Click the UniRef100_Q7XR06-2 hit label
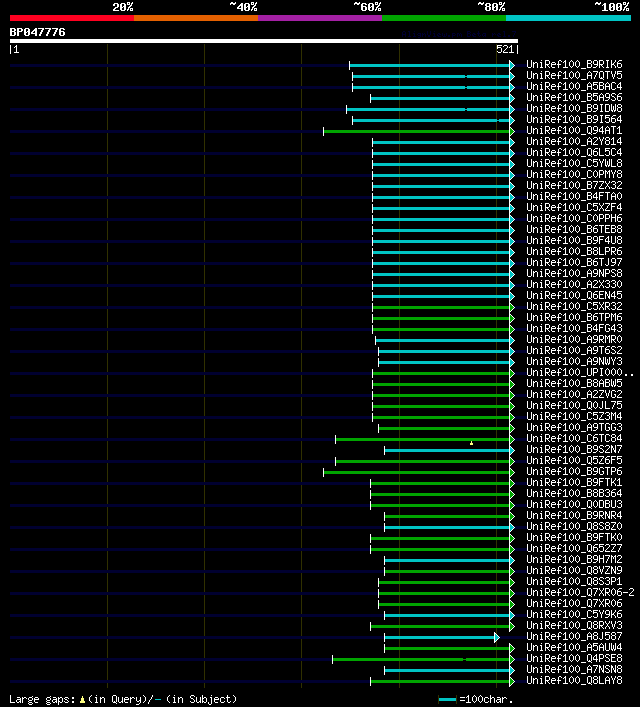Viewport: 640px width, 707px height. click(580, 592)
